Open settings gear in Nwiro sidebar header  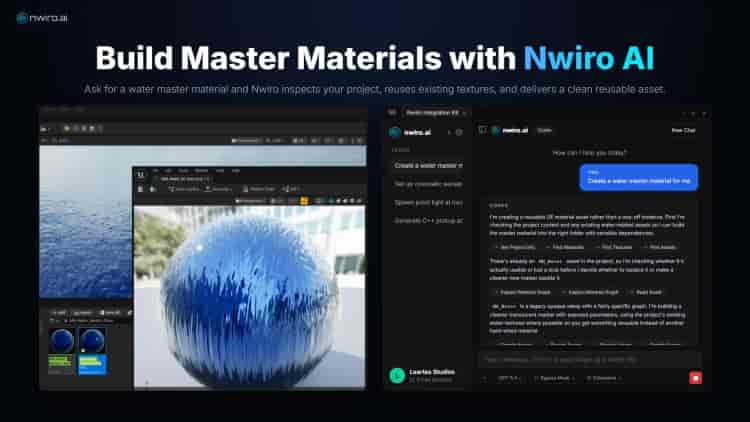tap(459, 131)
